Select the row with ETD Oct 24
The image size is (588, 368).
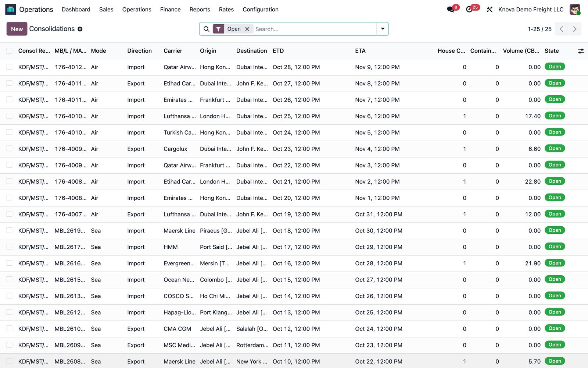[x=10, y=132]
